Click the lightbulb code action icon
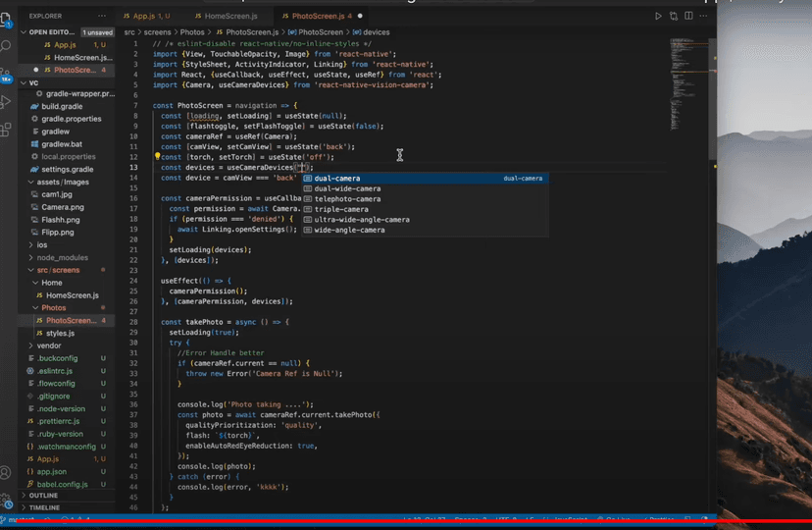 pyautogui.click(x=157, y=157)
